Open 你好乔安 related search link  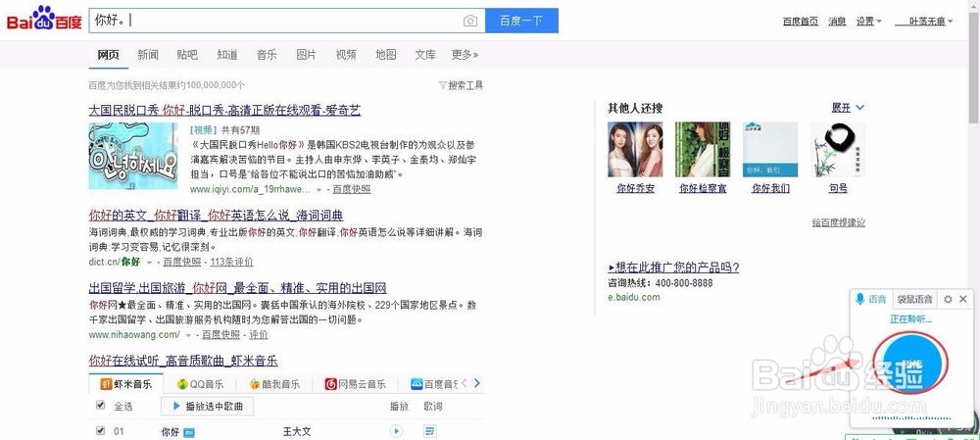635,188
